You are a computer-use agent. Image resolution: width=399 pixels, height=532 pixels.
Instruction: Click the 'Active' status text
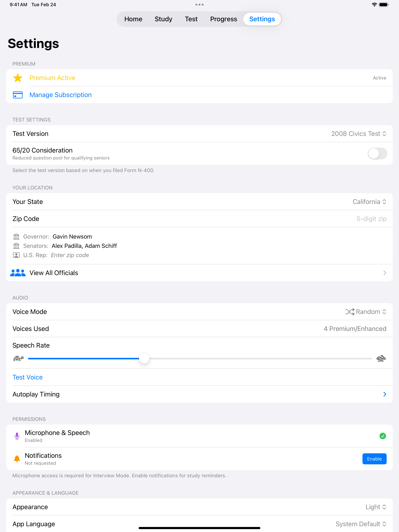coord(379,78)
